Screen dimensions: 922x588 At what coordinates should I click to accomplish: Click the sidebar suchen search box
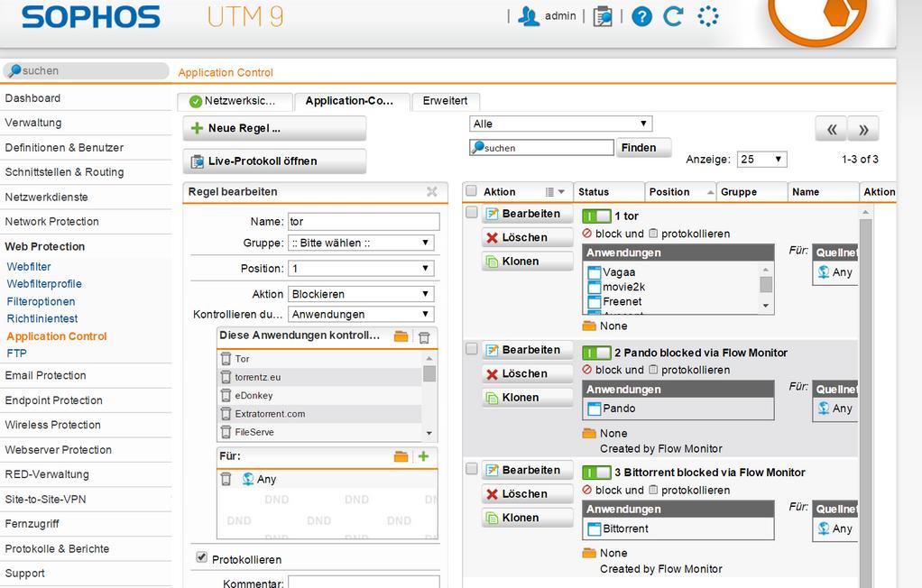tap(86, 70)
